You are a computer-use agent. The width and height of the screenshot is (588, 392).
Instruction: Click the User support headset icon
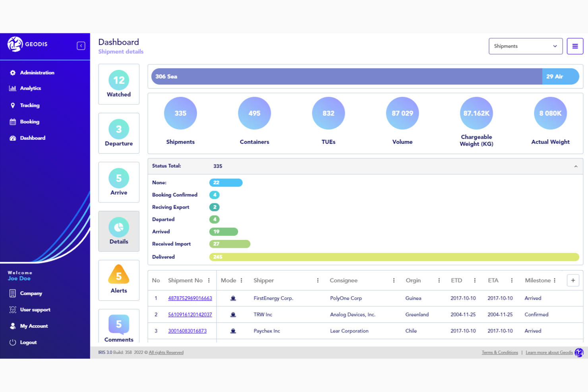coord(13,309)
